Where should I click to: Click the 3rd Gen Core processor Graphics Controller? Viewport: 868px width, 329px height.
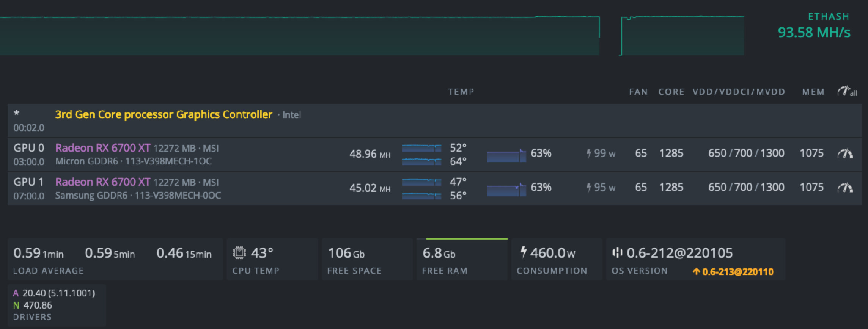tap(164, 114)
